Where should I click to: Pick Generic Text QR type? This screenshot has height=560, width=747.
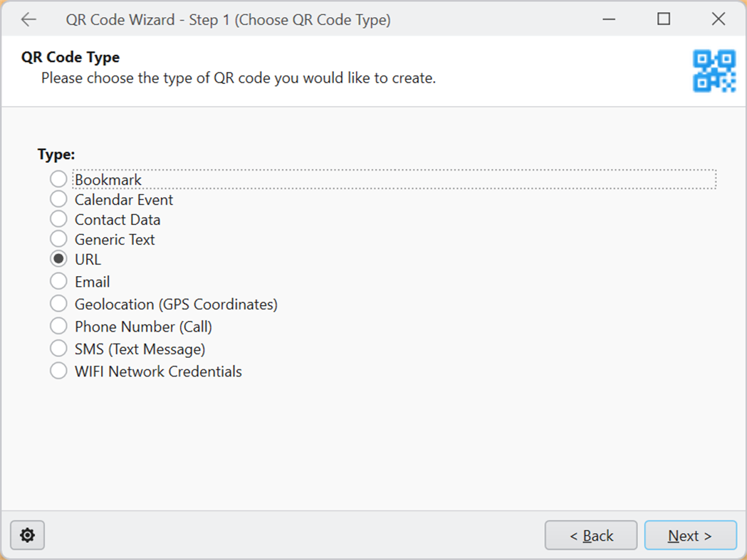[58, 239]
